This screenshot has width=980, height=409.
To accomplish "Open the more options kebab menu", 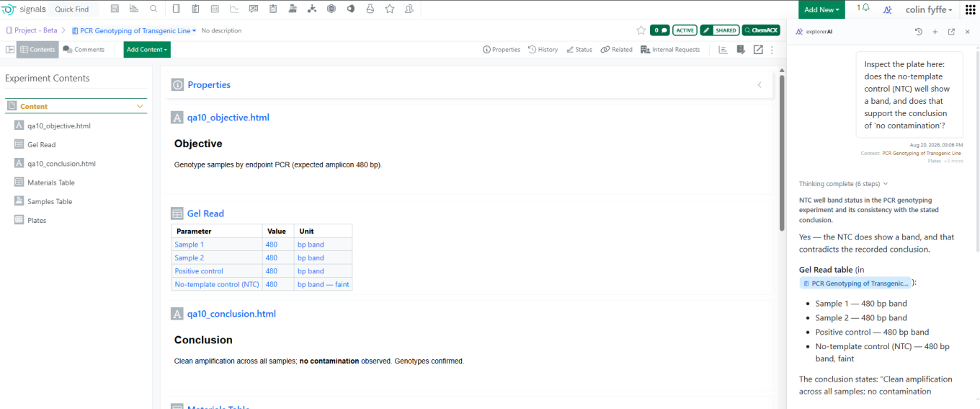I will pos(772,50).
